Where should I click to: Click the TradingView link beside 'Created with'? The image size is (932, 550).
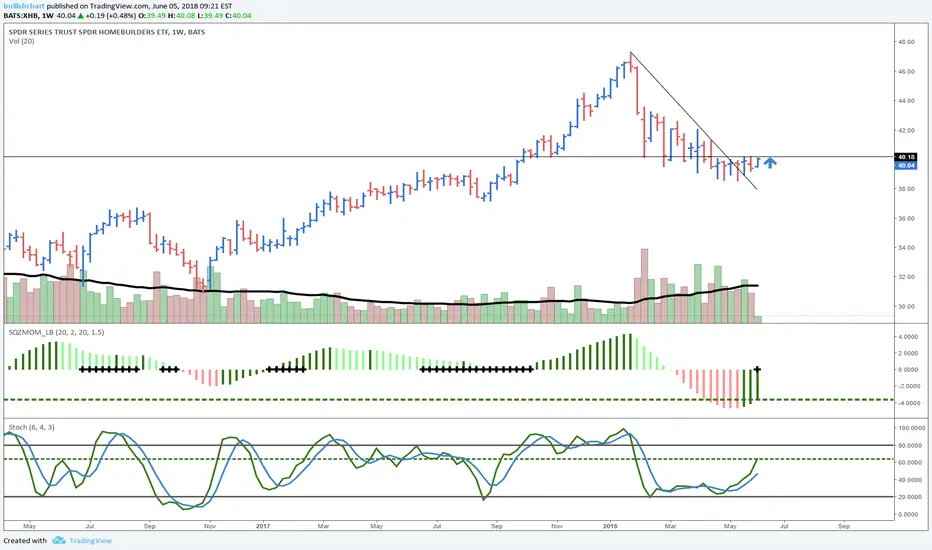pyautogui.click(x=90, y=540)
